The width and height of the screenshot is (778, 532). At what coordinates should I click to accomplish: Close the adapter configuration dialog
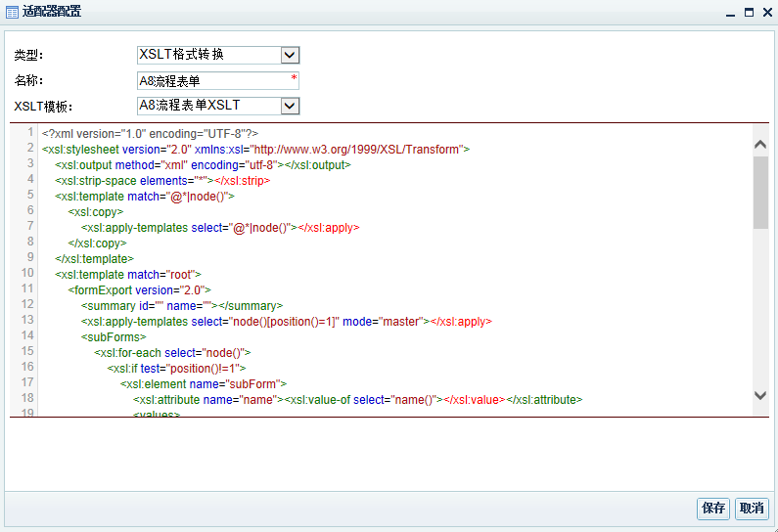(x=765, y=13)
